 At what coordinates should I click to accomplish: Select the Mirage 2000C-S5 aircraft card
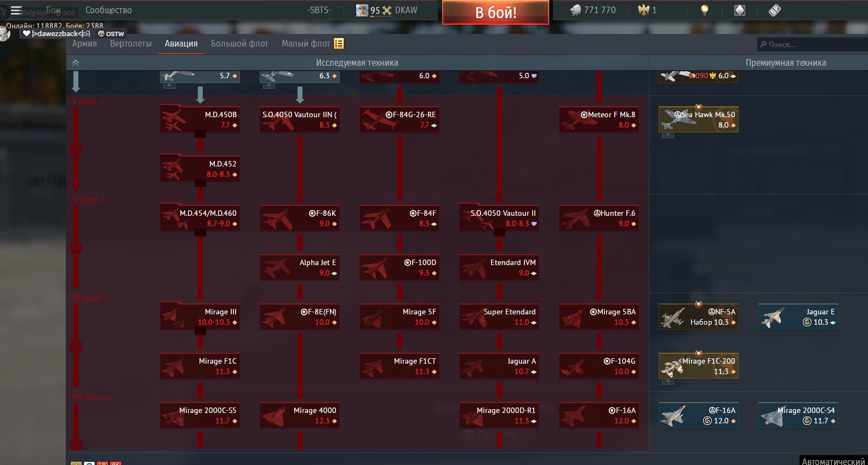point(200,415)
